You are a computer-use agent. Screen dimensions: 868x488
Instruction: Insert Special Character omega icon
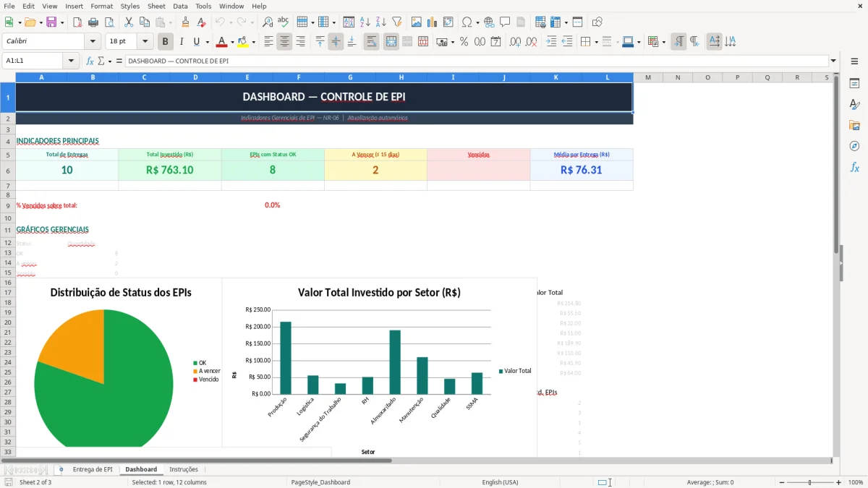tap(466, 22)
